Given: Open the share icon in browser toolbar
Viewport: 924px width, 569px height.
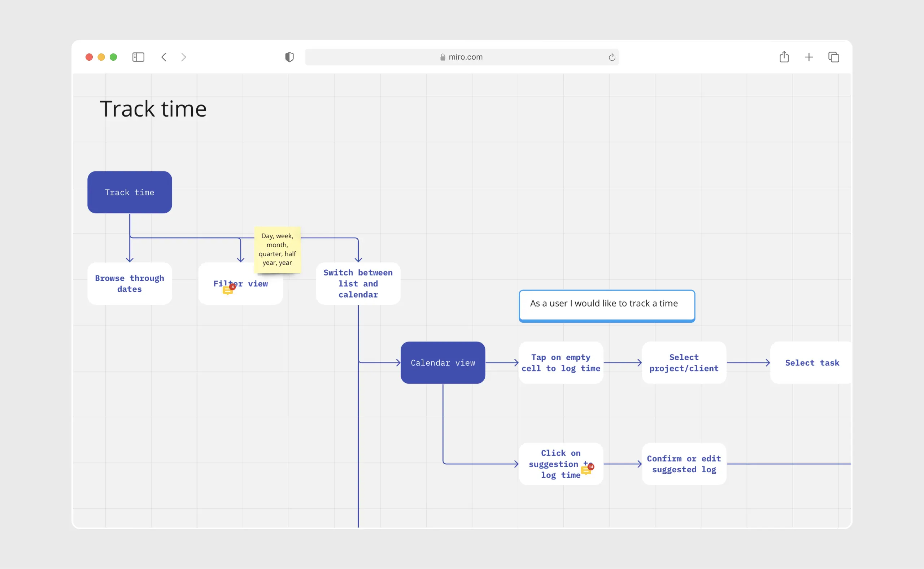Looking at the screenshot, I should point(784,57).
